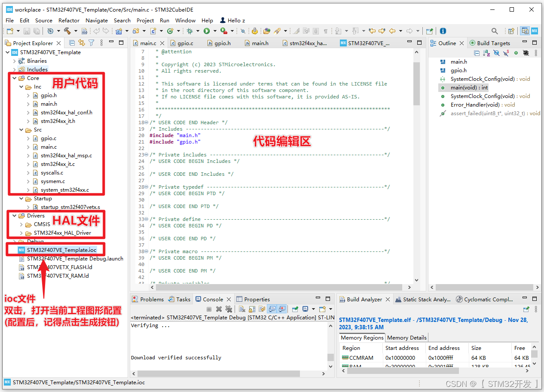The height and width of the screenshot is (392, 544).
Task: Click the Debug bug icon in the toolbar
Action: 189,31
